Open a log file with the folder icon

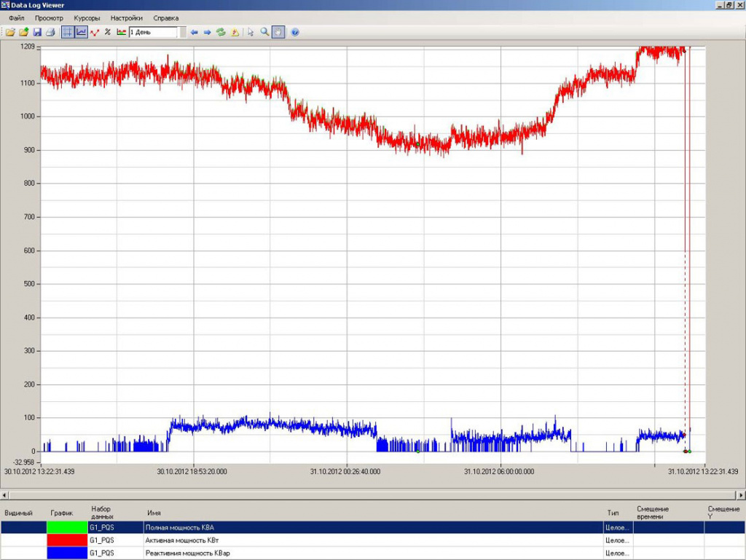tap(10, 32)
